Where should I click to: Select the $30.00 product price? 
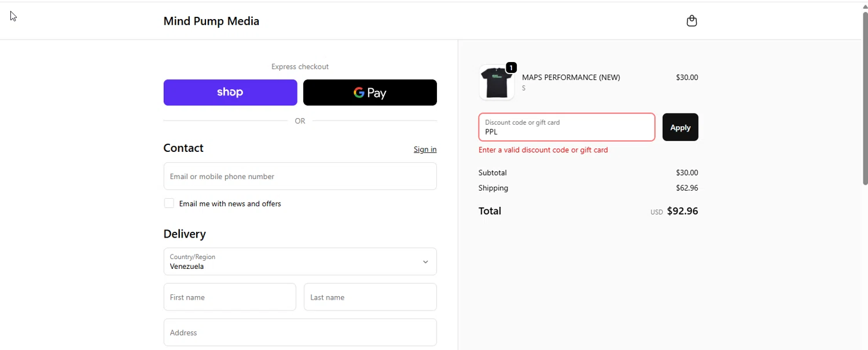(x=687, y=78)
